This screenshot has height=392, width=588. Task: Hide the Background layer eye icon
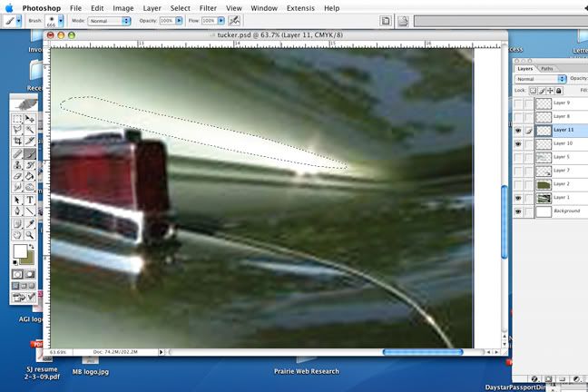(518, 211)
